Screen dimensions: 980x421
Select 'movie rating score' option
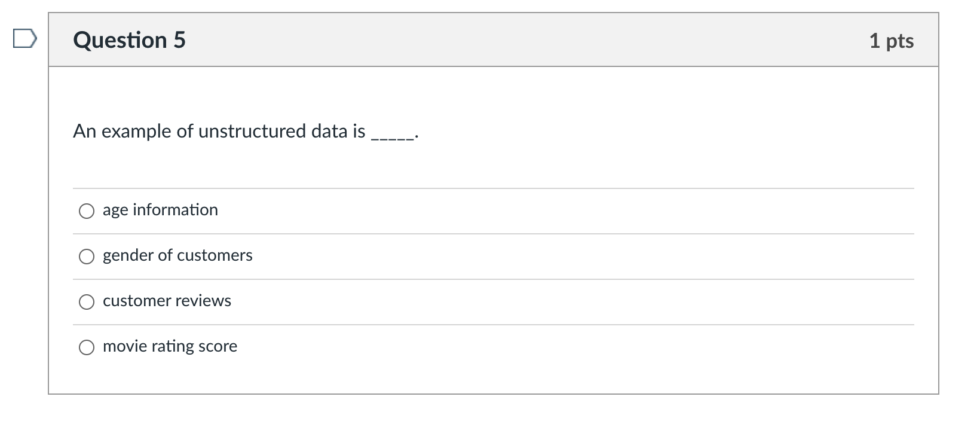pyautogui.click(x=87, y=347)
